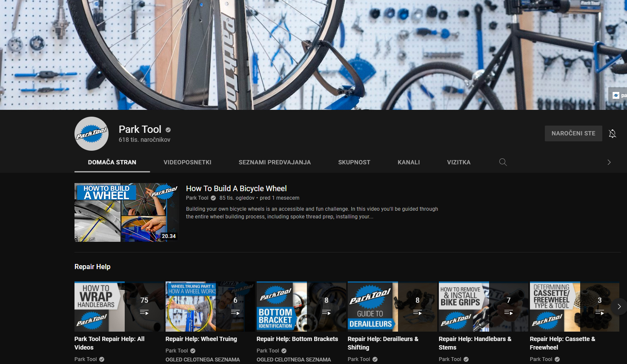The image size is (627, 364).
Task: Click playlist icon on Wheel Truing thumbnail
Action: [235, 312]
